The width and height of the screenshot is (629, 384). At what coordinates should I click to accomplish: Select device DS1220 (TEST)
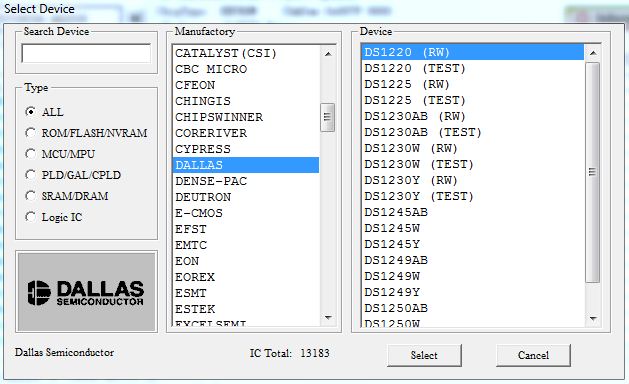point(473,68)
